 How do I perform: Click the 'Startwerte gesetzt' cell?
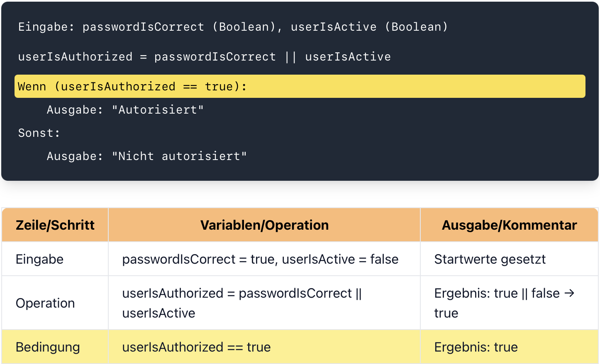(x=509, y=259)
